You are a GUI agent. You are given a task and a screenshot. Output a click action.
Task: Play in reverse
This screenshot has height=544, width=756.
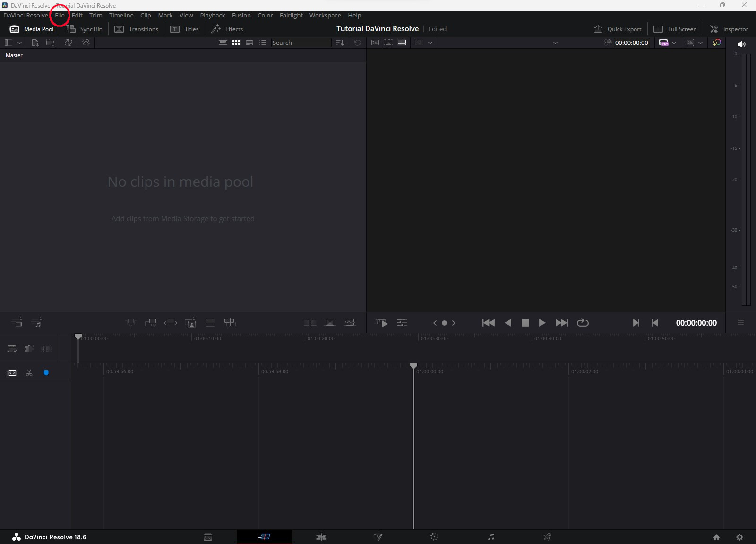[508, 323]
